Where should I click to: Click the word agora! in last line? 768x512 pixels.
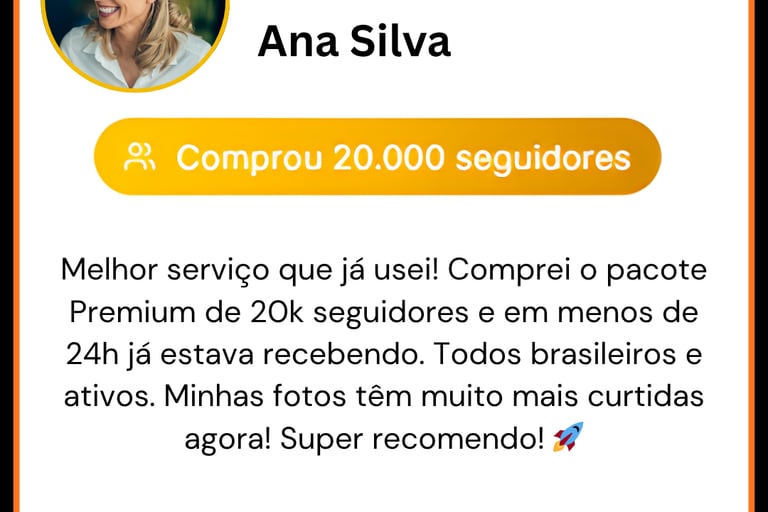click(228, 440)
